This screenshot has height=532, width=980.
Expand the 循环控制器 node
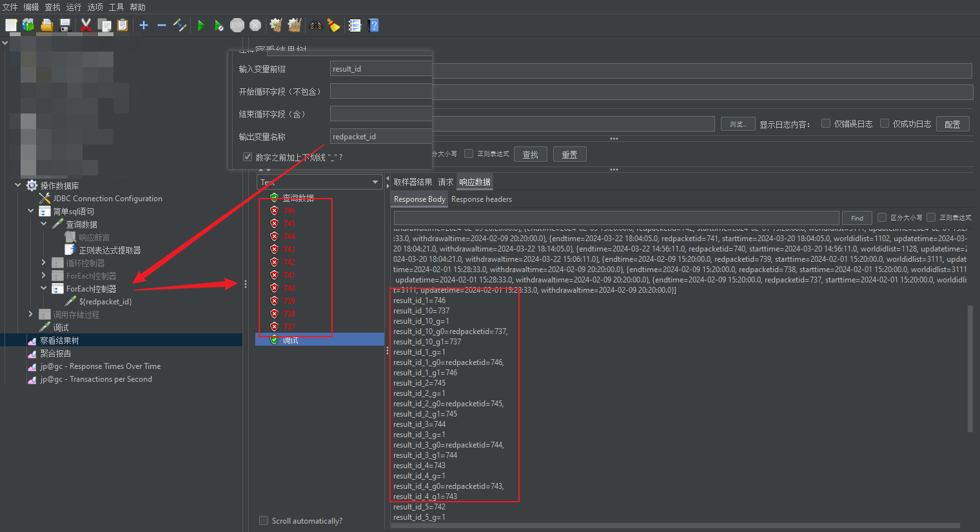(43, 263)
